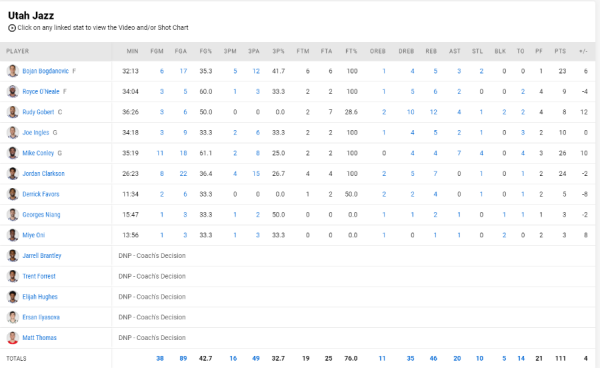Click team total 38 field goals made
This screenshot has width=600, height=368.
[160, 358]
